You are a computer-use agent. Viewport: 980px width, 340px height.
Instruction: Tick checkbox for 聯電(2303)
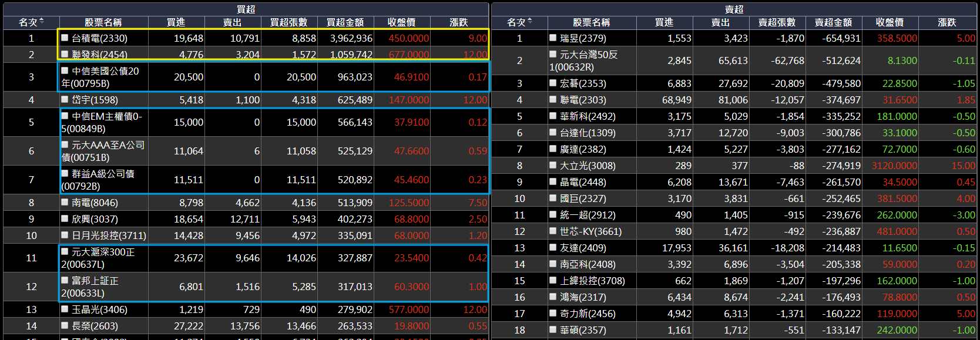553,99
